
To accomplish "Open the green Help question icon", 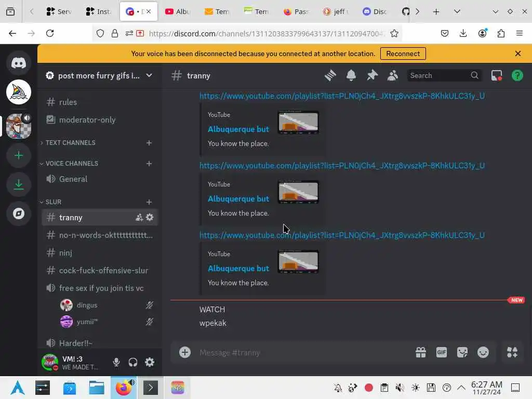I will pos(517,75).
